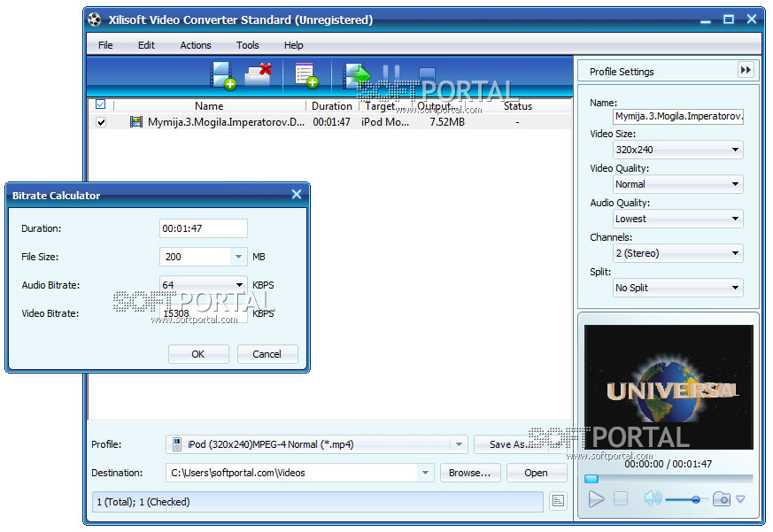
Task: Click Cancel in Bitrate Calculator
Action: [267, 354]
